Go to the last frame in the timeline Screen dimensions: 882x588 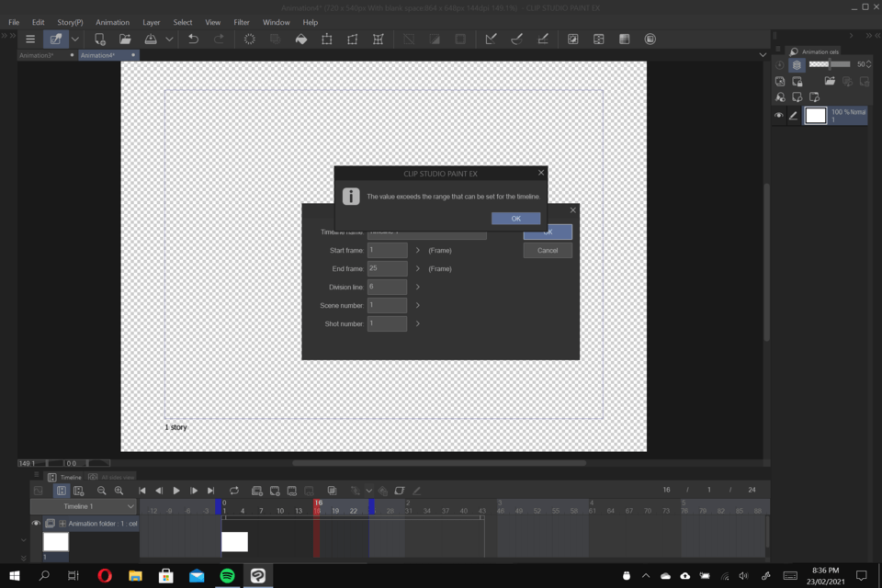(x=211, y=492)
